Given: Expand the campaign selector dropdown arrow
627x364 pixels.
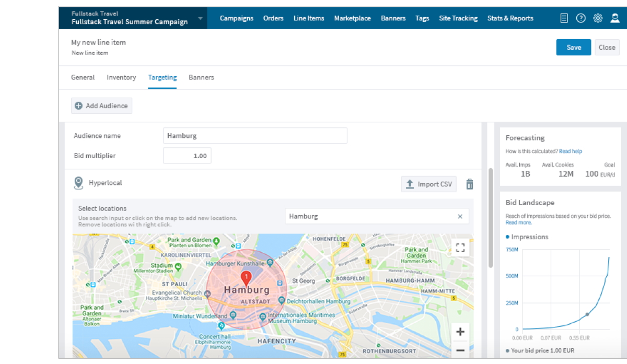Looking at the screenshot, I should [x=200, y=19].
